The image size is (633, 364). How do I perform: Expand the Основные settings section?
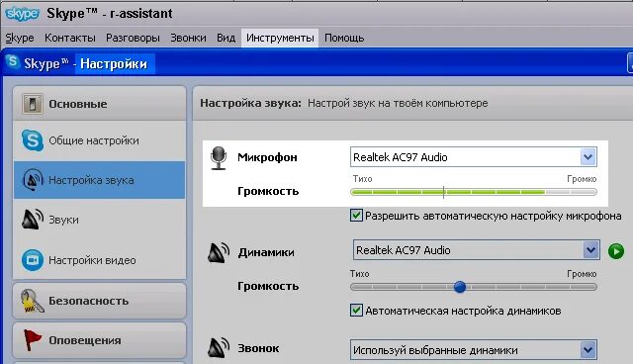100,104
